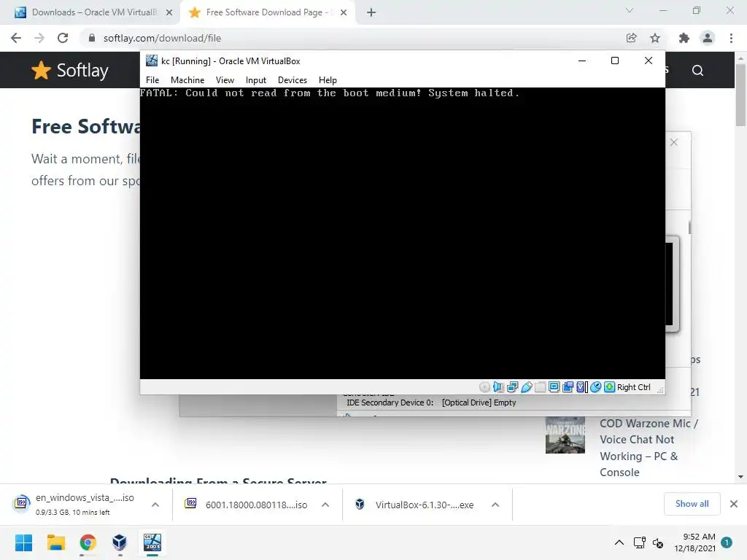Screen dimensions: 747x560
Task: Open the Devices menu in VirtualBox VM window
Action: pos(293,80)
